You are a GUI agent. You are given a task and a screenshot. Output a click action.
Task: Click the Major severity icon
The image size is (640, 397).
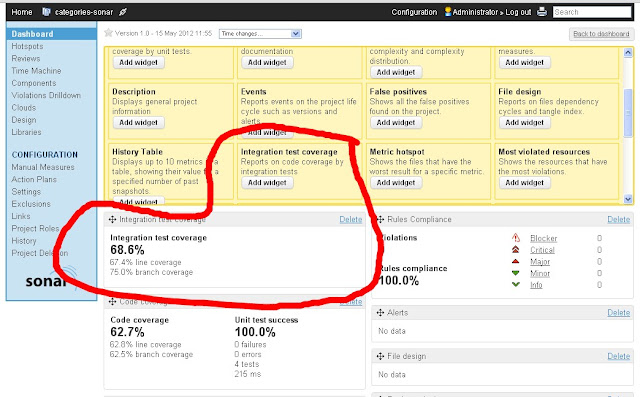click(516, 261)
